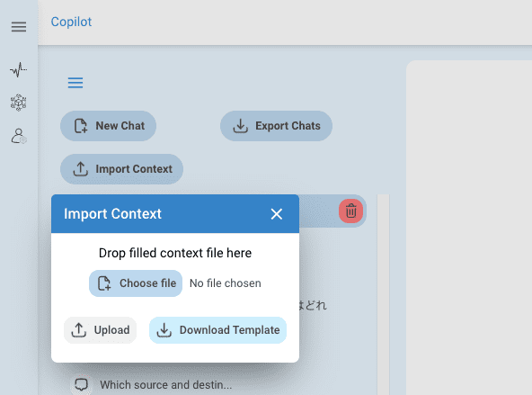
Task: Start a New Chat
Action: [x=108, y=126]
